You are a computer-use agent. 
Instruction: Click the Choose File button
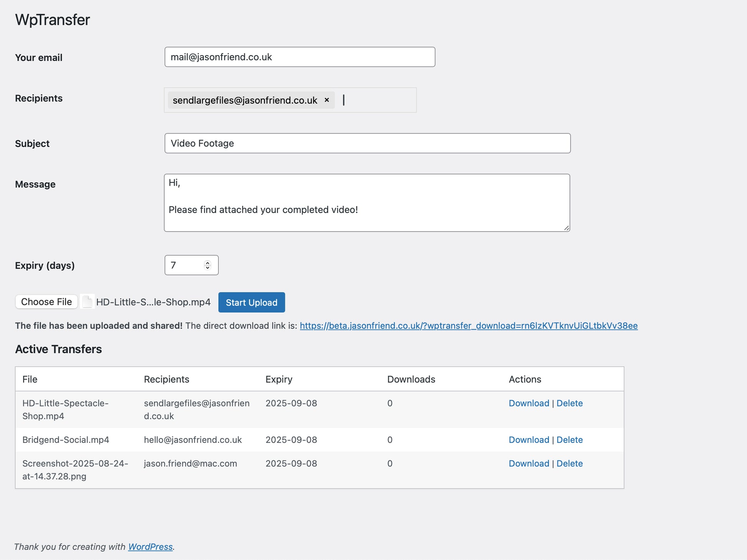point(46,302)
